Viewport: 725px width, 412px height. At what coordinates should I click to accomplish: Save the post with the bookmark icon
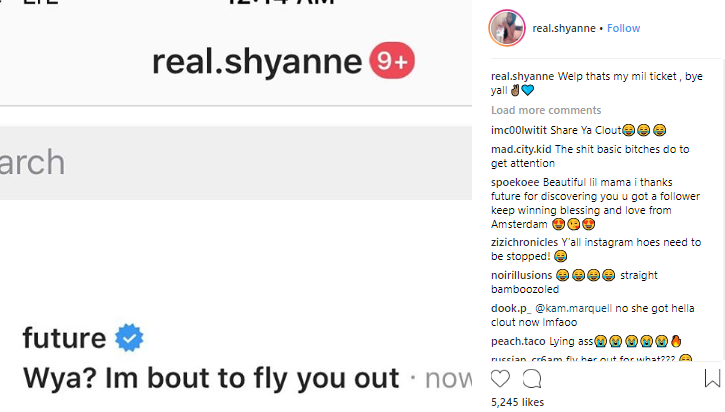click(x=712, y=379)
